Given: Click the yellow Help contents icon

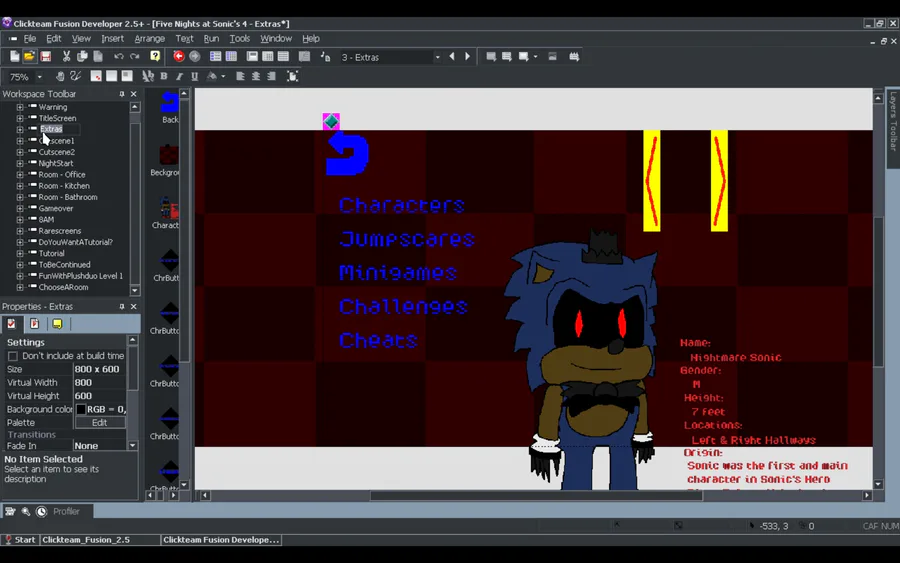Looking at the screenshot, I should tap(155, 56).
